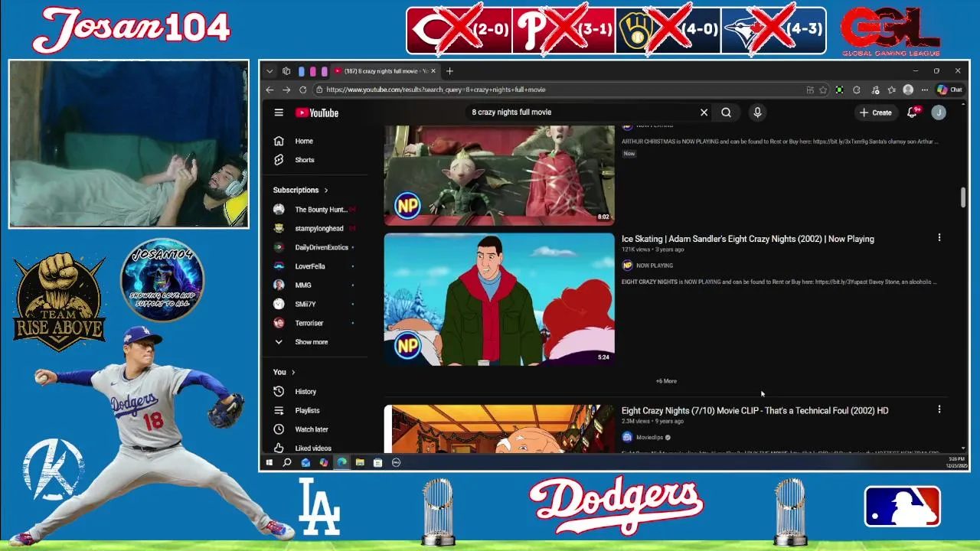The height and width of the screenshot is (551, 980).
Task: Open History in the sidebar
Action: [315, 391]
